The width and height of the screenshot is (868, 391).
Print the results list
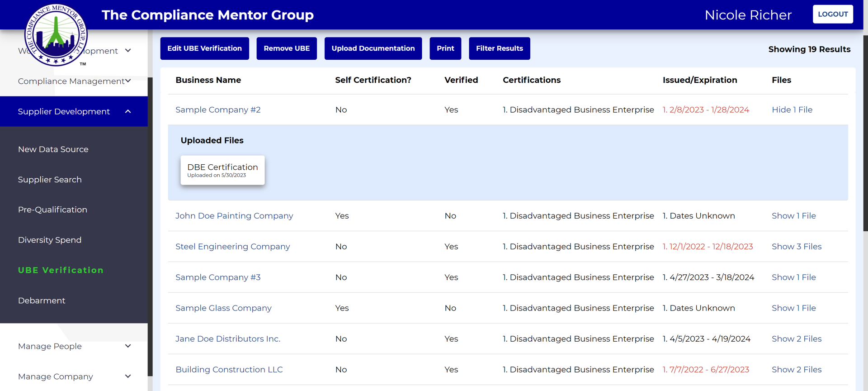tap(445, 48)
